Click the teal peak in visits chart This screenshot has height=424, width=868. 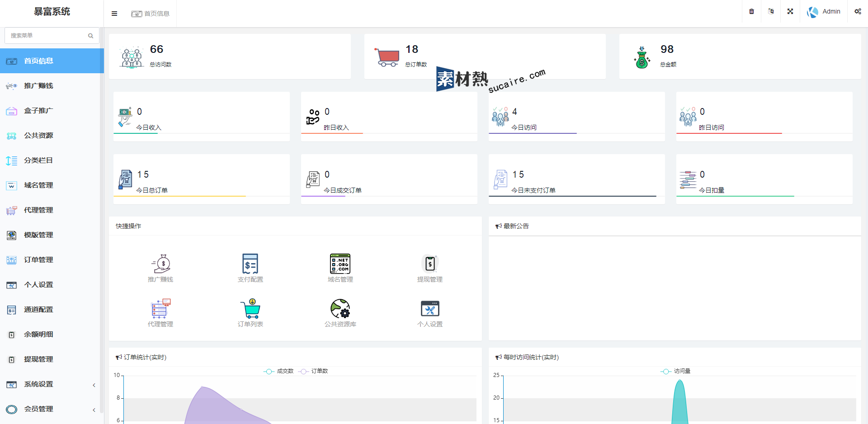click(x=679, y=402)
